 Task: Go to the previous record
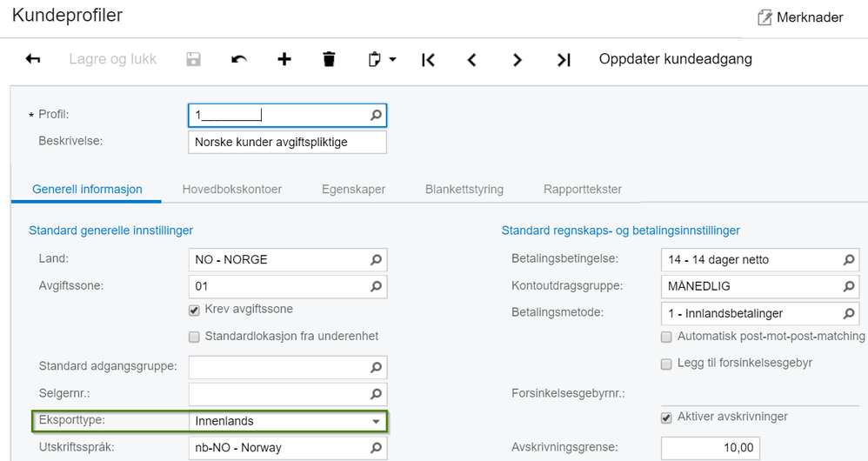[x=472, y=59]
